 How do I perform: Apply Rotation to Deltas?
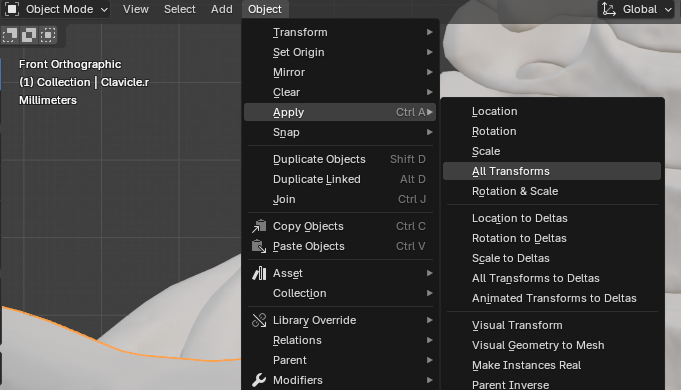(x=552, y=238)
